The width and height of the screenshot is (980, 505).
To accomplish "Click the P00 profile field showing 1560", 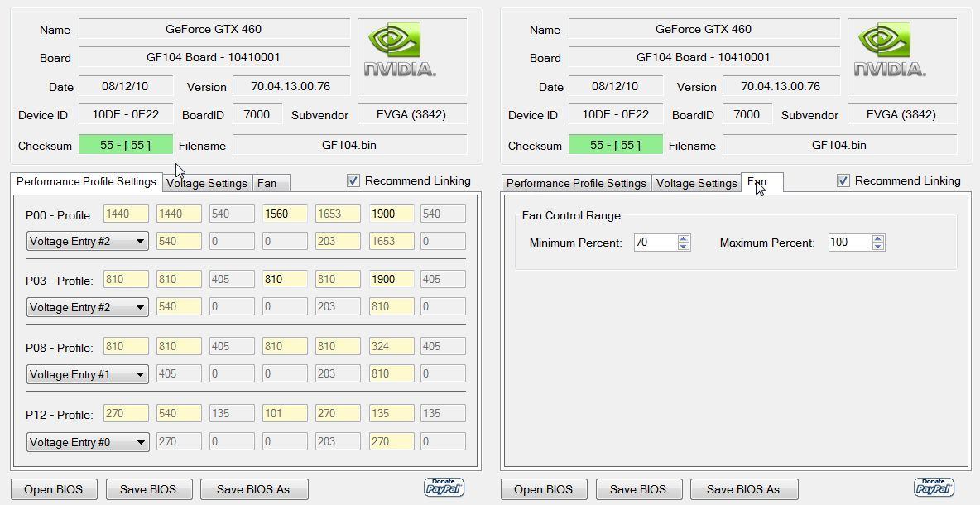I will 285,214.
